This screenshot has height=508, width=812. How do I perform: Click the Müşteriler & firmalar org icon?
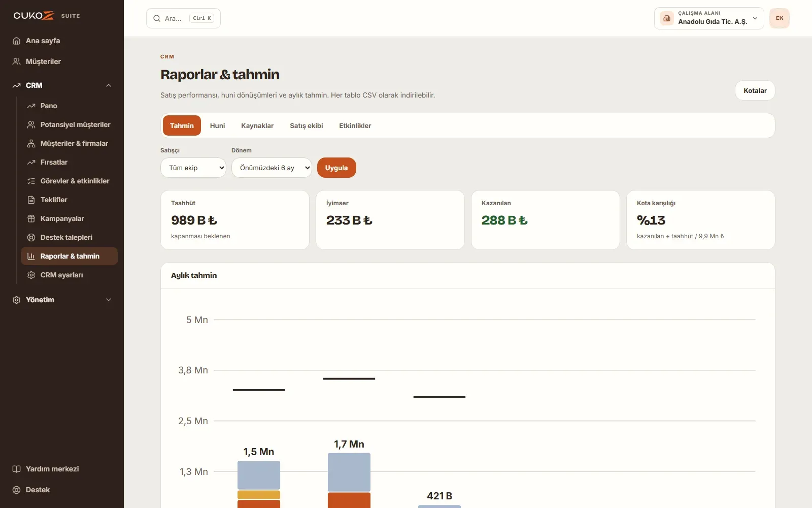pos(31,143)
